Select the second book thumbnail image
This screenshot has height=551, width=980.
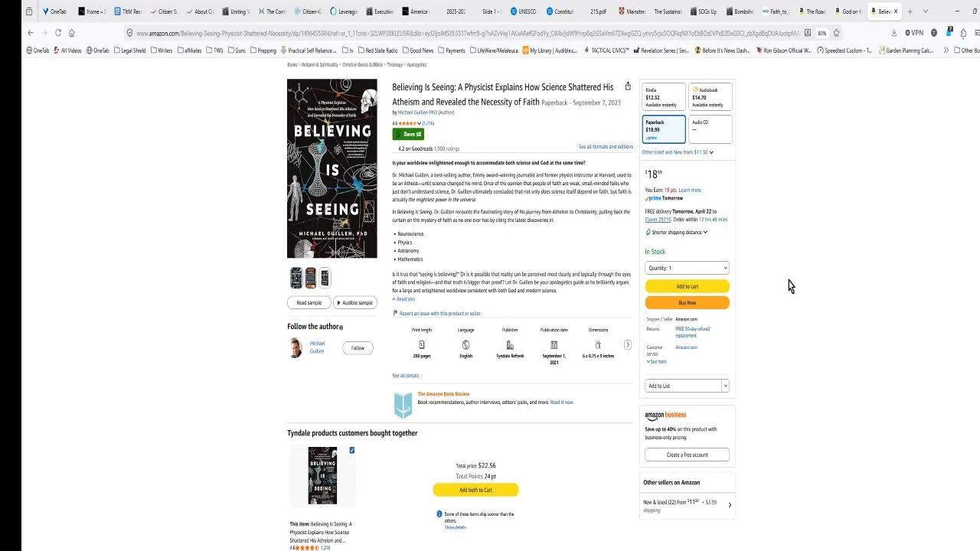310,278
